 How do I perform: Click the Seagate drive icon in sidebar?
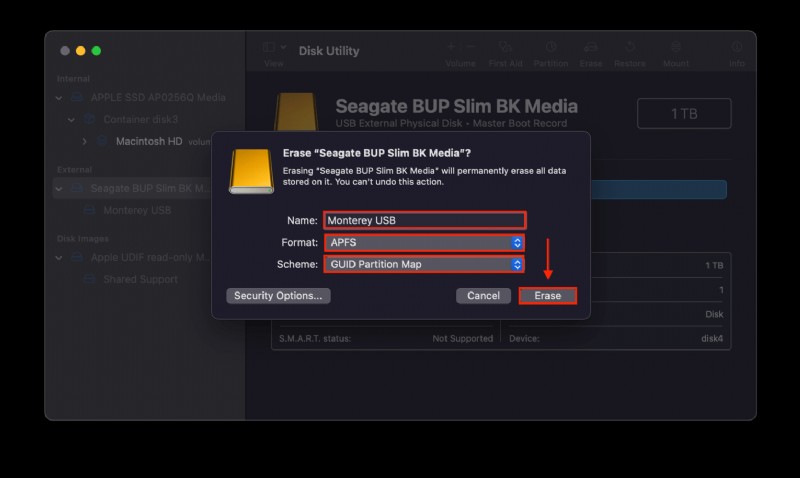(77, 188)
